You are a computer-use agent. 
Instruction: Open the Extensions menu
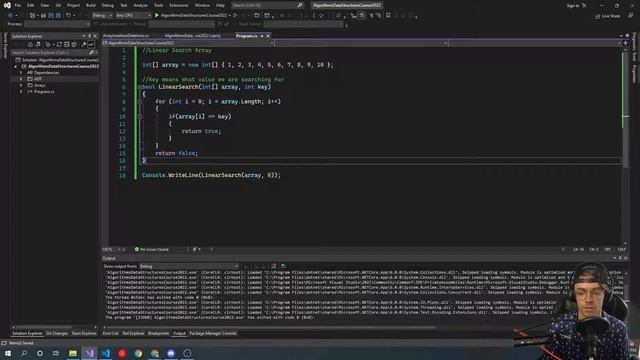pyautogui.click(x=179, y=5)
